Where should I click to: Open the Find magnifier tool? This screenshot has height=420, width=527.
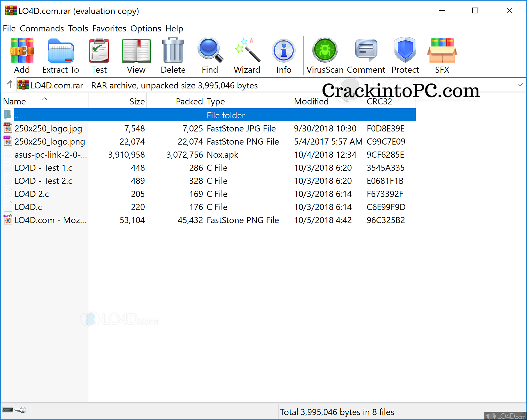[x=210, y=50]
